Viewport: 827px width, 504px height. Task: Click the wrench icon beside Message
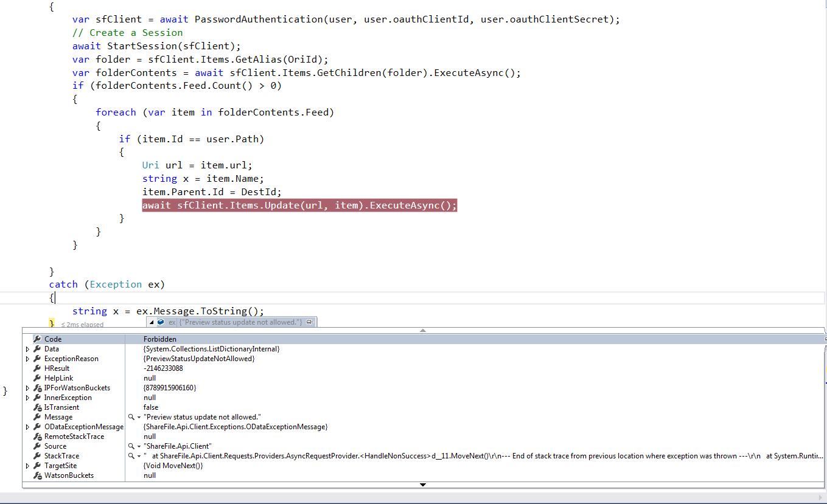[37, 417]
